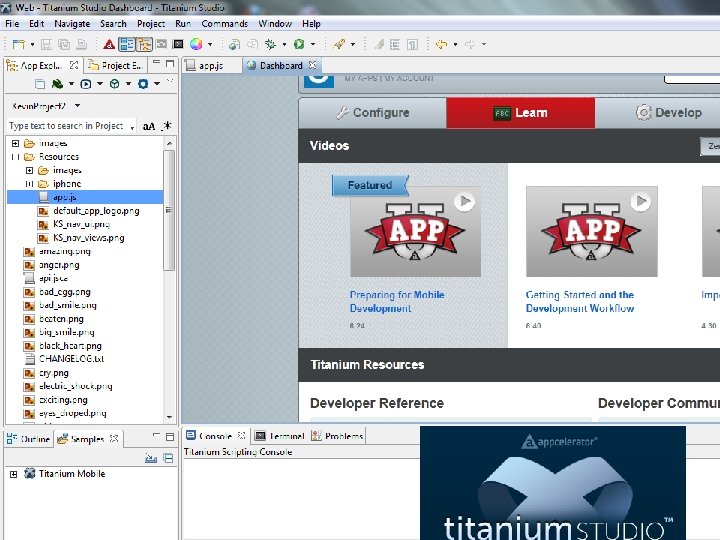This screenshot has width=720, height=540.
Task: Click the color wheel Themes icon
Action: pos(196,45)
